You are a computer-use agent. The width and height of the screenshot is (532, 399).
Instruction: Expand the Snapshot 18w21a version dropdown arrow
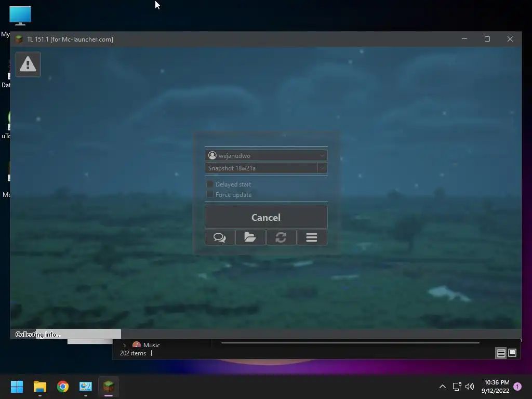[x=322, y=168]
